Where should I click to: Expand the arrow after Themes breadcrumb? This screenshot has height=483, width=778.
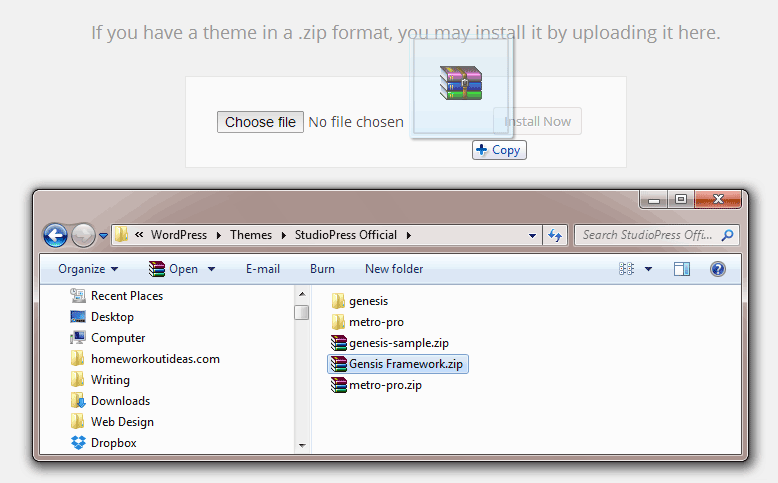tap(283, 235)
